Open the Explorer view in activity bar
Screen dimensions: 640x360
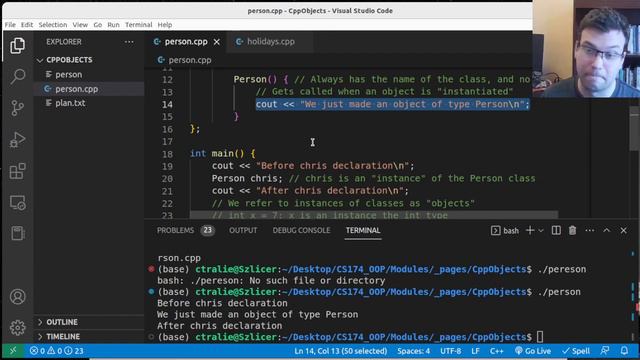[x=18, y=45]
